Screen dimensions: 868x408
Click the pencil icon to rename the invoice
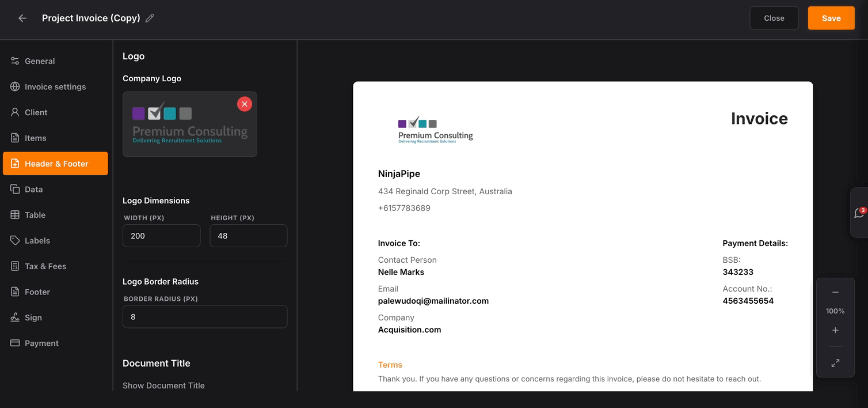coord(150,18)
